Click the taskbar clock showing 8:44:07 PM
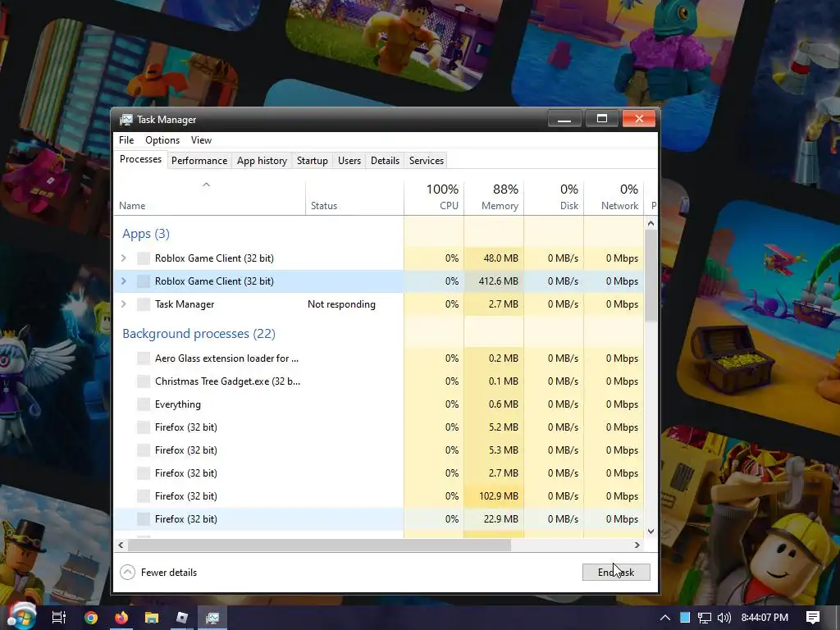Viewport: 840px width, 630px height. 765,618
